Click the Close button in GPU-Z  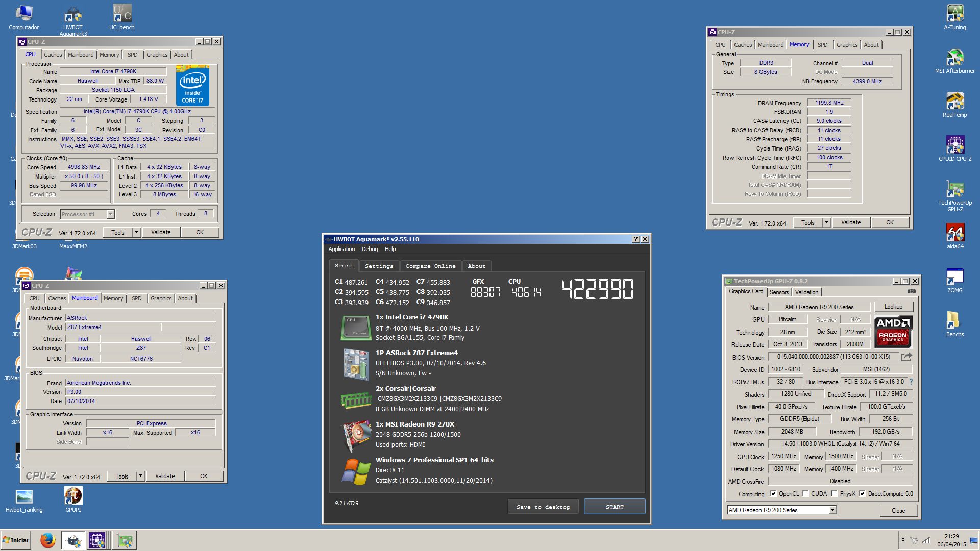(x=898, y=510)
